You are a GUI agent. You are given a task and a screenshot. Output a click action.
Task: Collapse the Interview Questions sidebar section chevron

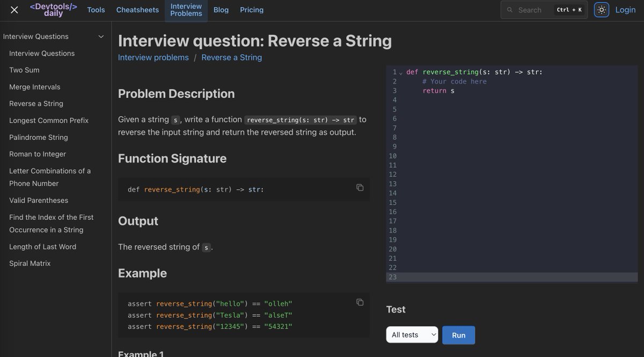(101, 36)
